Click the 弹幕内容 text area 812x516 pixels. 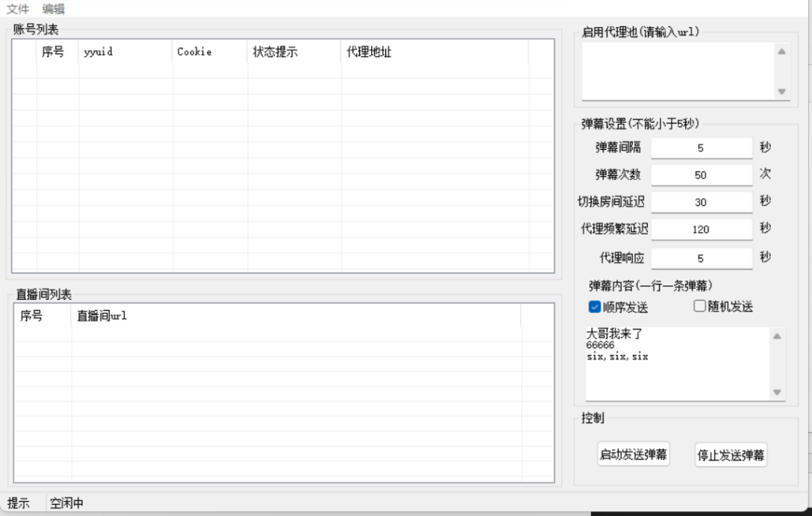678,363
